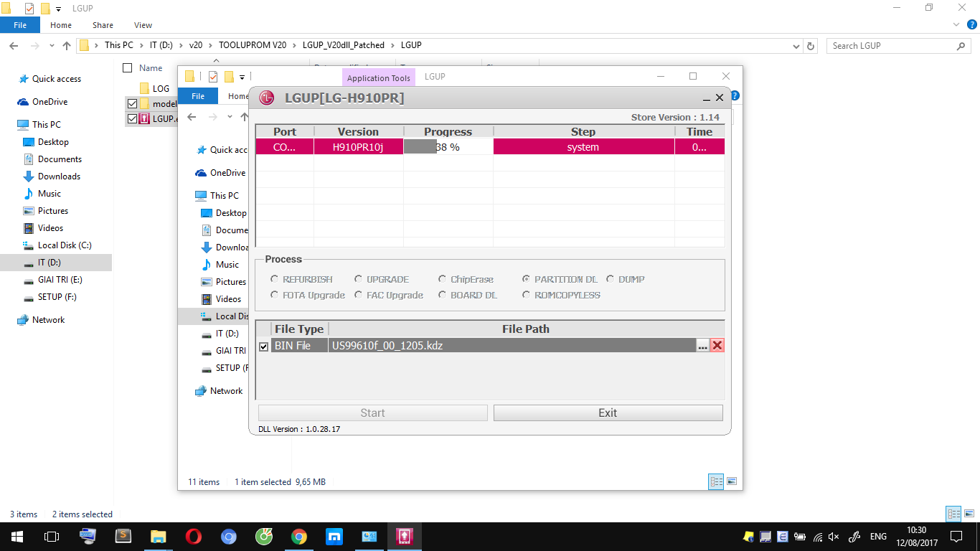
Task: Open Task View from the taskbar
Action: click(52, 537)
